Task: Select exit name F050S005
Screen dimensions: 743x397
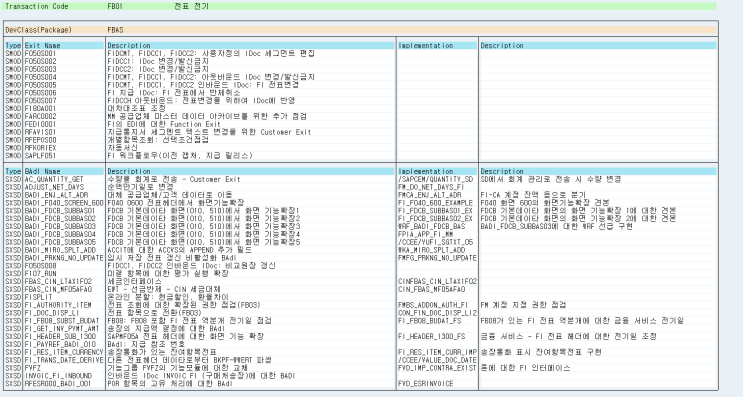Action: pyautogui.click(x=40, y=85)
